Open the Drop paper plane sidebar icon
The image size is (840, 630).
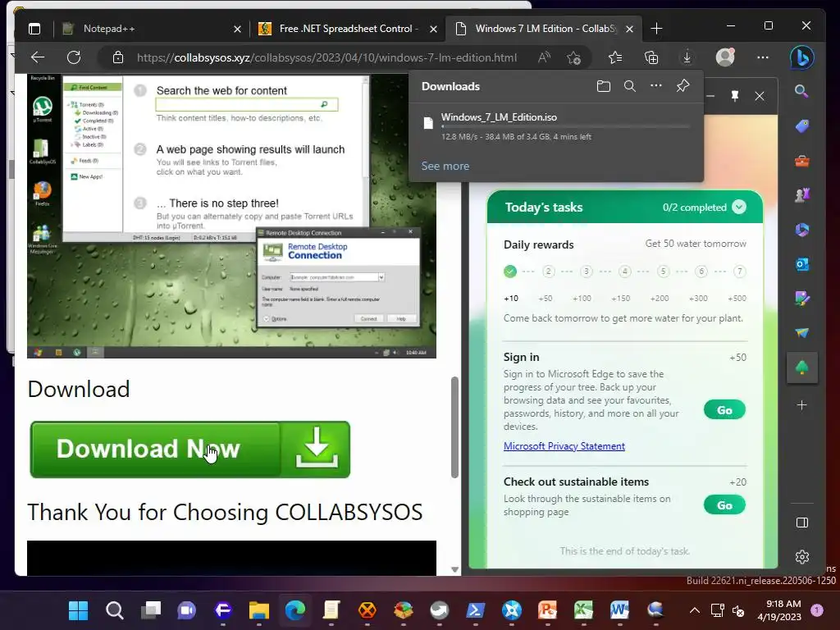coord(802,333)
